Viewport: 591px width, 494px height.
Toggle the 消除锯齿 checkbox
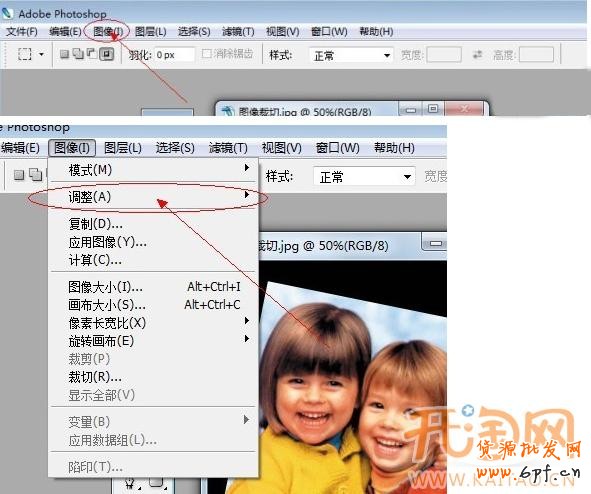click(x=206, y=54)
